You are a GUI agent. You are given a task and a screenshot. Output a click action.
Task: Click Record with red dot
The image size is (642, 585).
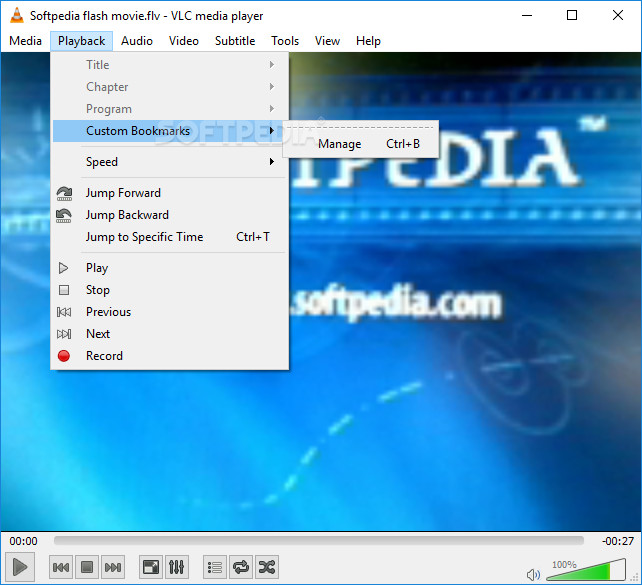click(x=169, y=356)
